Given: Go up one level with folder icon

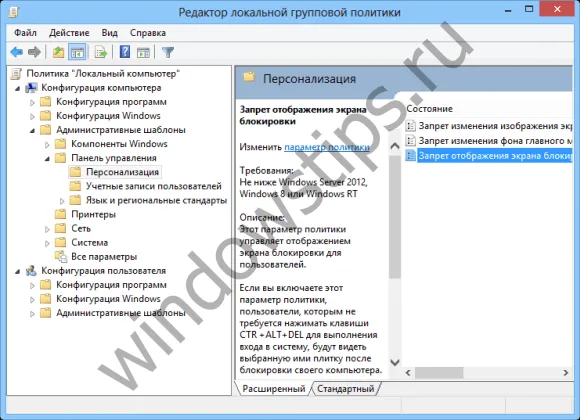Looking at the screenshot, I should (58, 52).
